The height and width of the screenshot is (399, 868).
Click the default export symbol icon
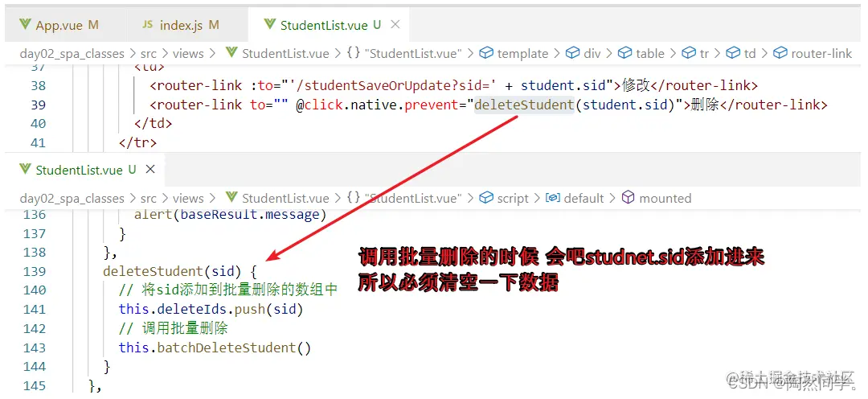552,198
